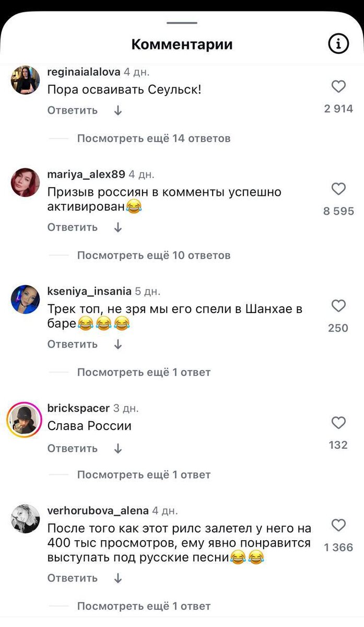Tap the heart on verhorubova_alena's comment
The image size is (364, 627).
tap(339, 525)
